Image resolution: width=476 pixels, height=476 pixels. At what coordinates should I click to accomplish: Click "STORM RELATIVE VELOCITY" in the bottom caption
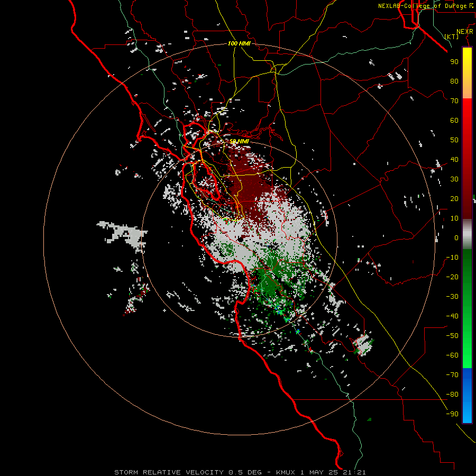pyautogui.click(x=169, y=472)
